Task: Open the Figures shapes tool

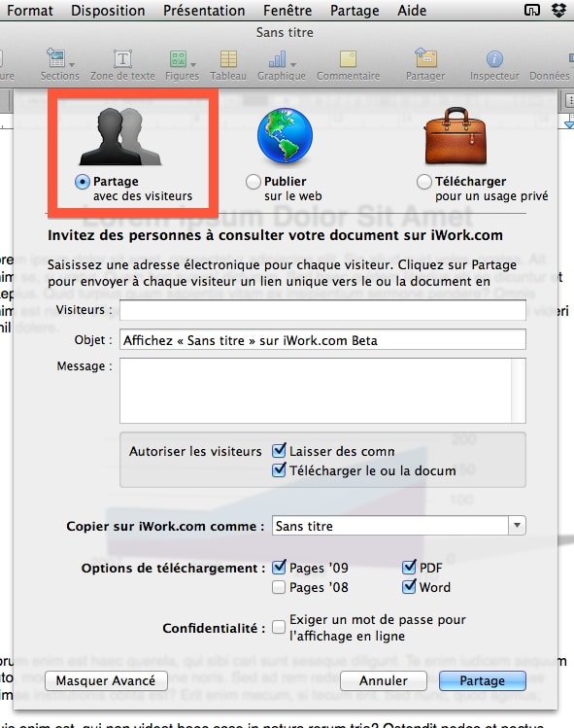Action: point(178,59)
